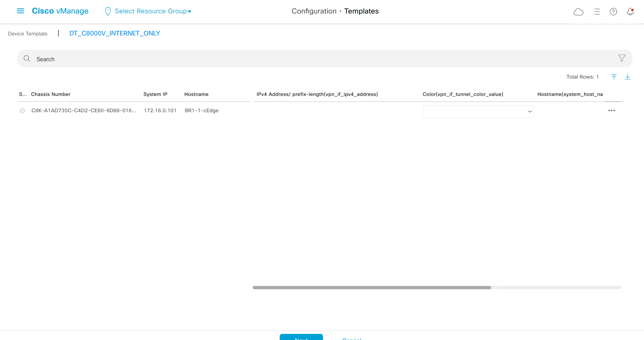Sort by Chassis Number column header
The image size is (644, 340).
click(51, 94)
